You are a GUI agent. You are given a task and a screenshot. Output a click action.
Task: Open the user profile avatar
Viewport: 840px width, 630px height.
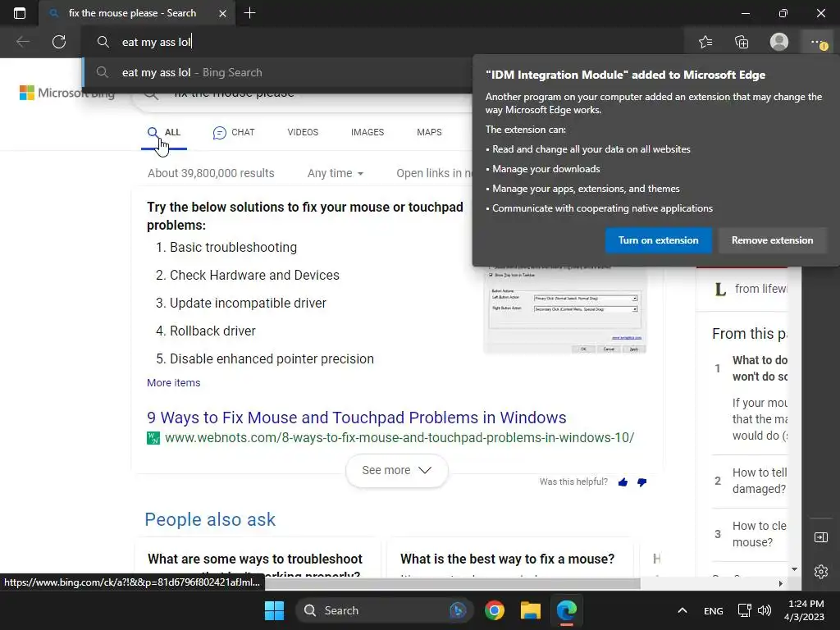click(x=779, y=42)
